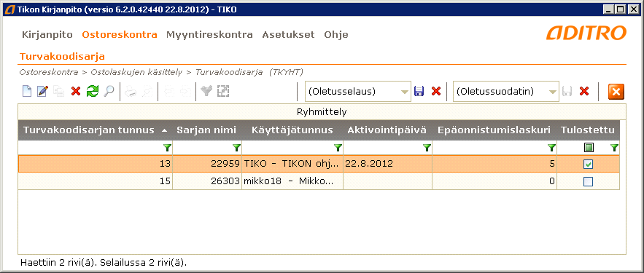Click the ADITRO logo
This screenshot has width=644, height=273.
click(586, 33)
